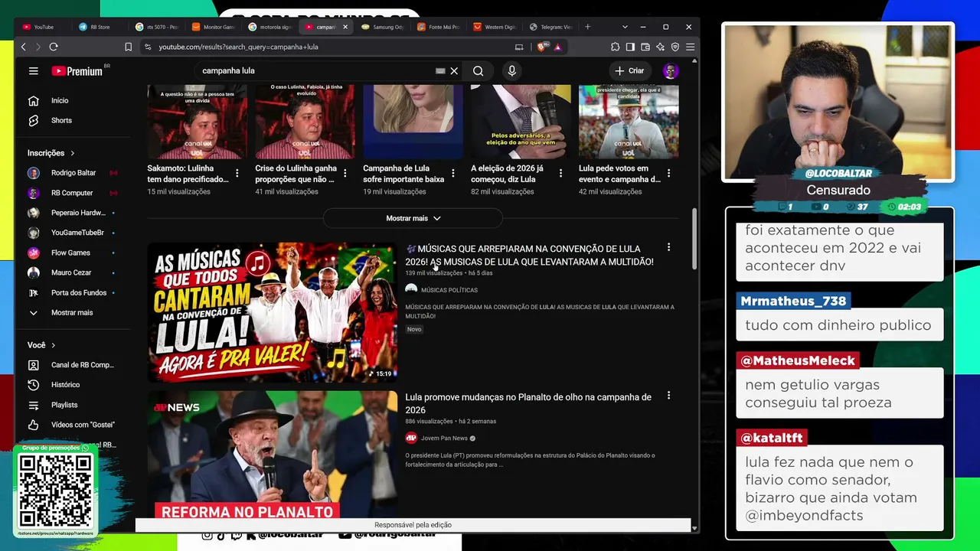This screenshot has height=551, width=980.
Task: Switch to the Monitor Gamer tab
Action: click(213, 27)
